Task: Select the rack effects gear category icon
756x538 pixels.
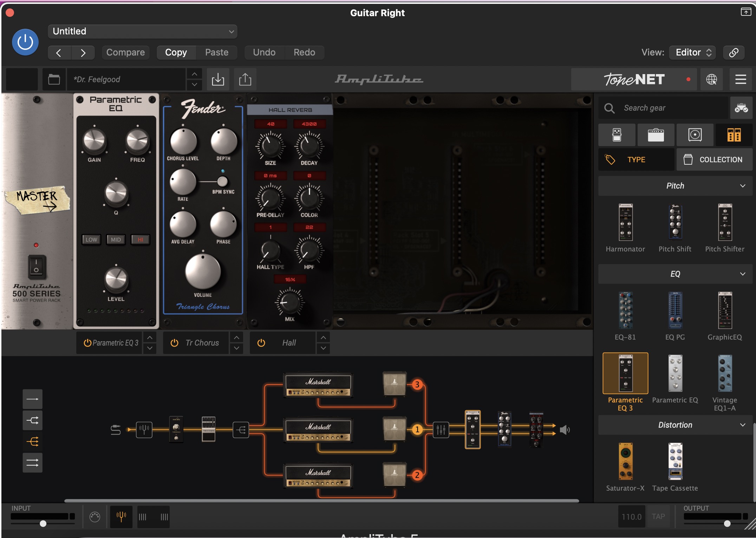Action: pyautogui.click(x=734, y=134)
